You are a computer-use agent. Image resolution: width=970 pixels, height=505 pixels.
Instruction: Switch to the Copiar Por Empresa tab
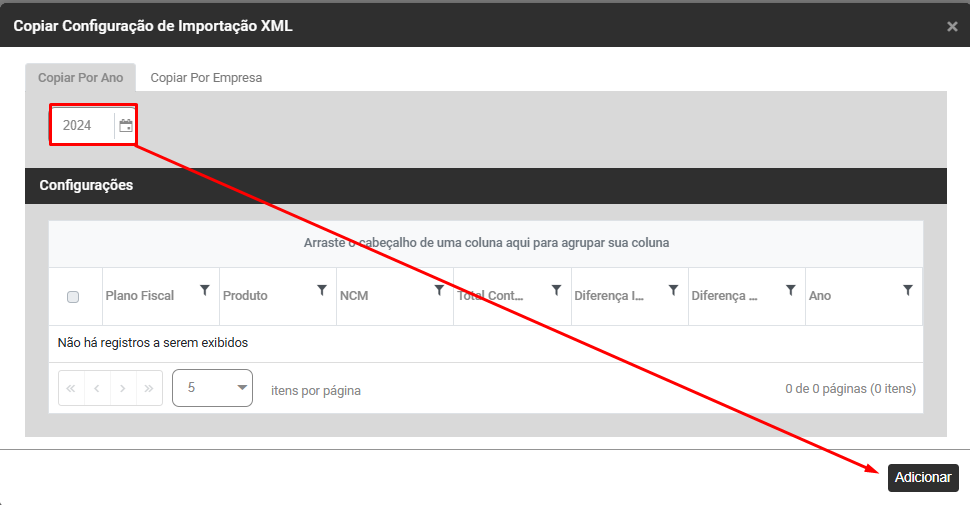[206, 77]
